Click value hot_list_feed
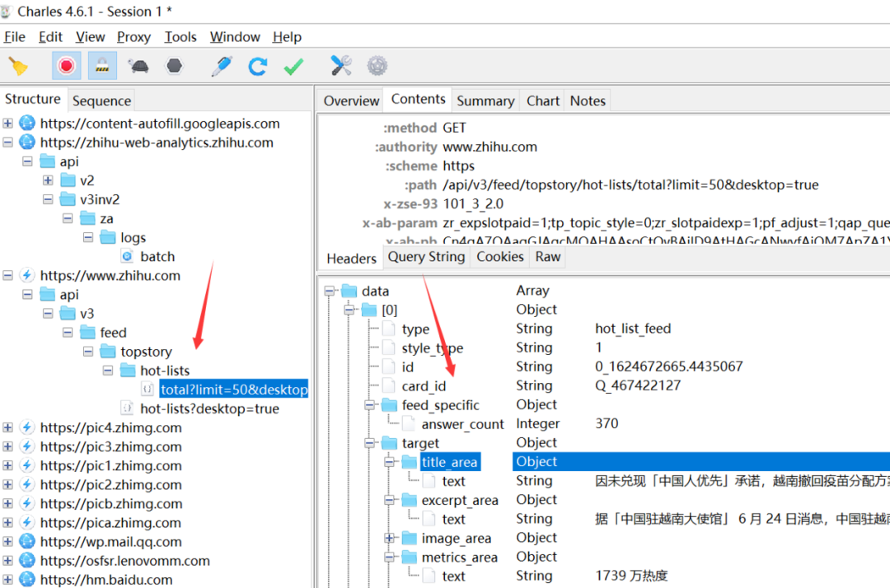Screen dimensions: 890x588 tap(633, 329)
